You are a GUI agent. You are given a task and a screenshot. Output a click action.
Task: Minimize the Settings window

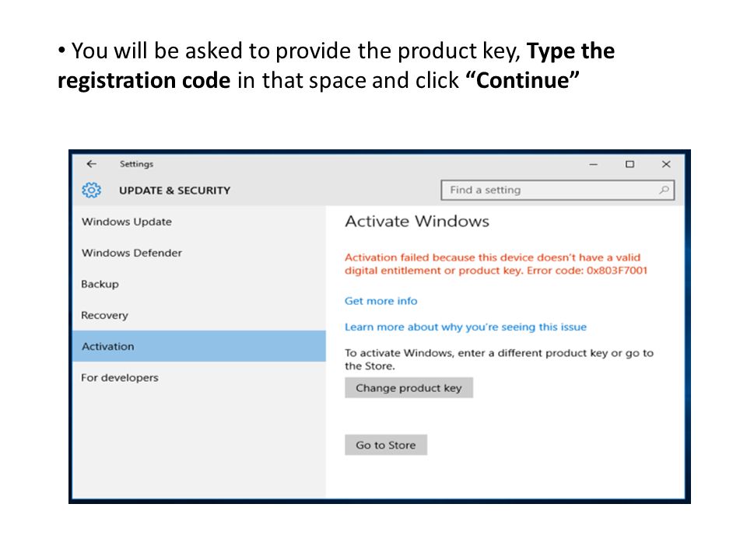point(593,164)
